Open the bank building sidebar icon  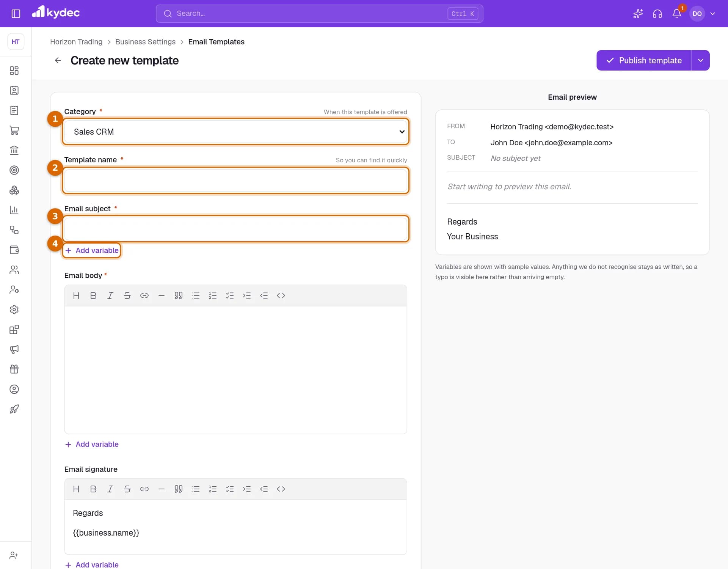tap(14, 150)
